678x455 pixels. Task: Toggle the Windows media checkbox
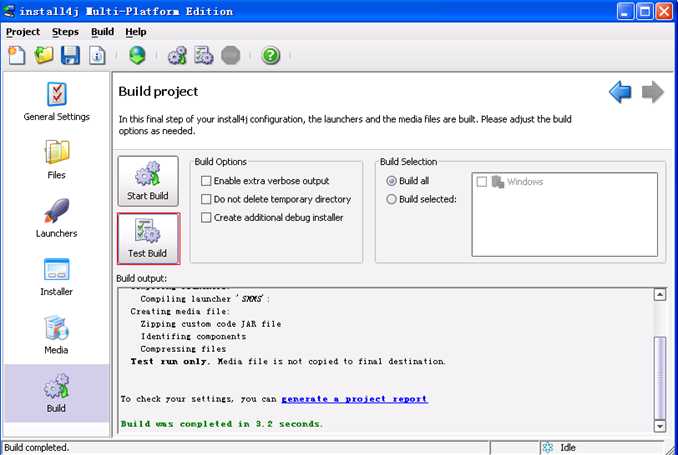pyautogui.click(x=481, y=182)
